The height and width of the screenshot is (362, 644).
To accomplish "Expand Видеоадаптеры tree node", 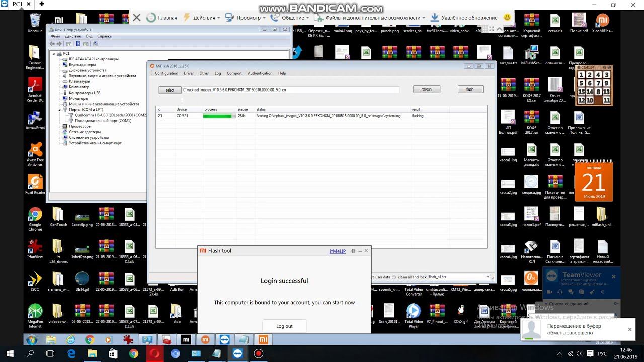I will 60,64.
